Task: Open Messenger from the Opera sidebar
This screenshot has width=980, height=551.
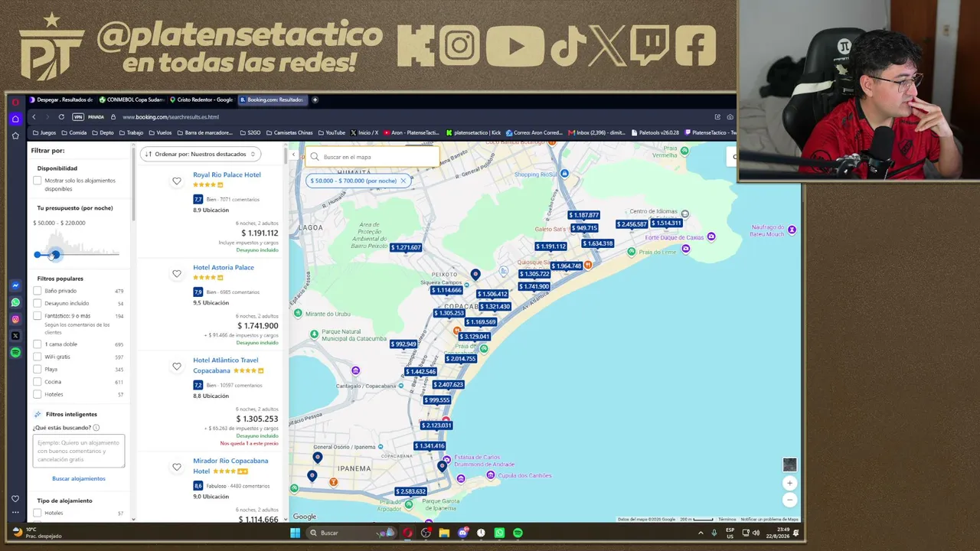Action: 15,285
